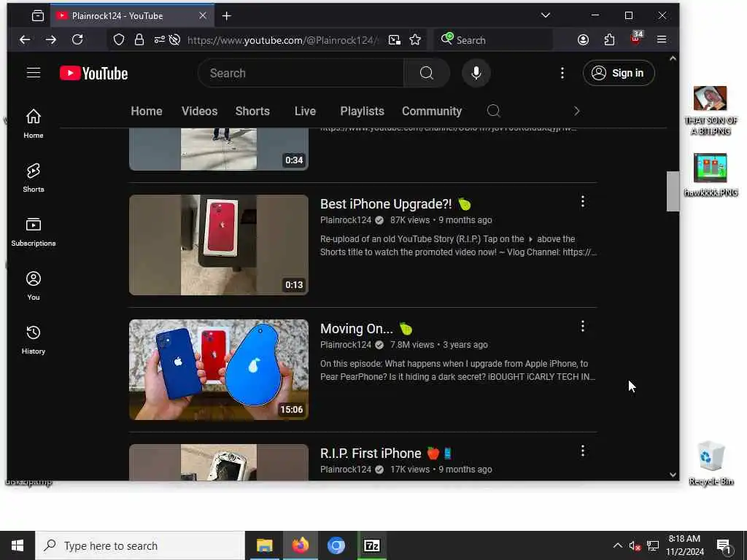This screenshot has height=560, width=747.
Task: Start voice search with microphone icon
Action: [476, 73]
